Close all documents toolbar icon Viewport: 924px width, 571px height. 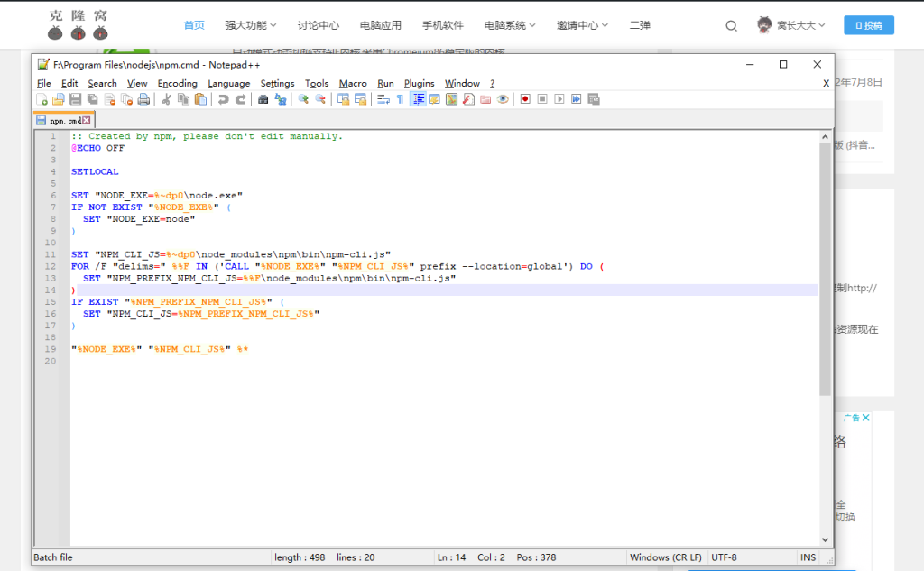point(126,99)
